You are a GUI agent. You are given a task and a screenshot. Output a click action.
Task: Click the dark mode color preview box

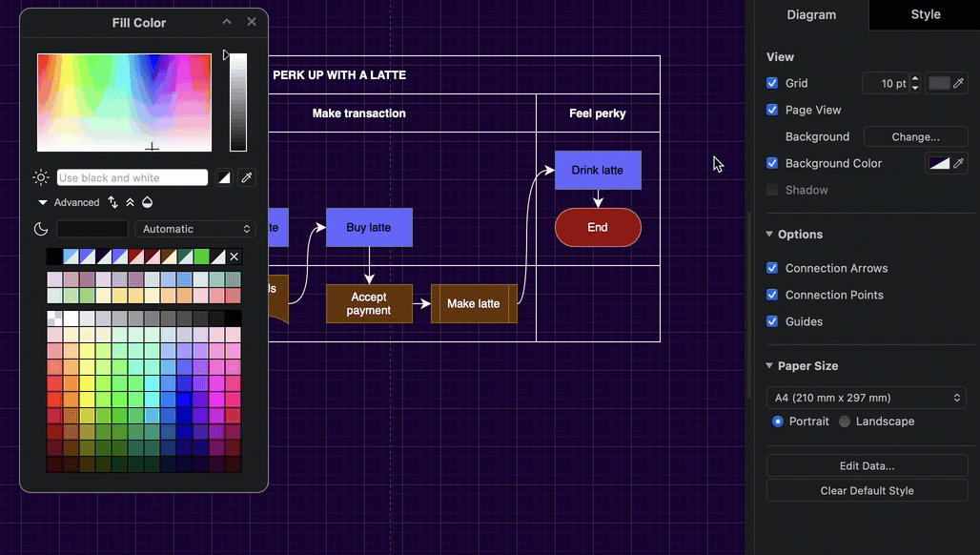pos(92,229)
